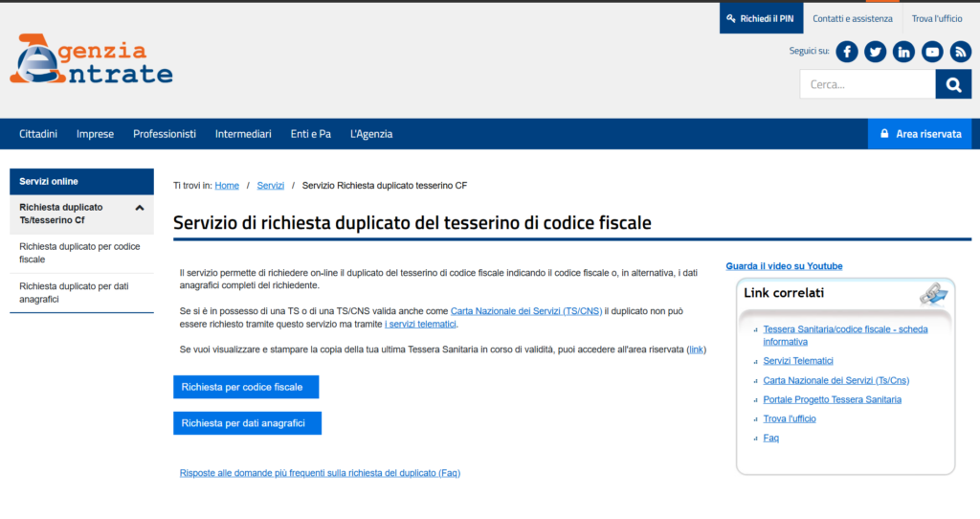Open Carta Nazionale dei Servizi (Ts/Cns) related link
The height and width of the screenshot is (519, 980).
pyautogui.click(x=835, y=380)
